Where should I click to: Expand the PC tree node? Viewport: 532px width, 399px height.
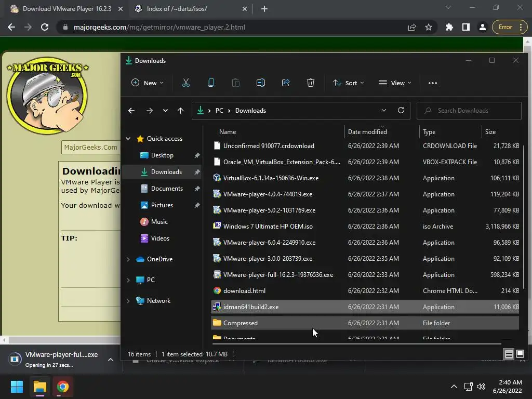(128, 280)
